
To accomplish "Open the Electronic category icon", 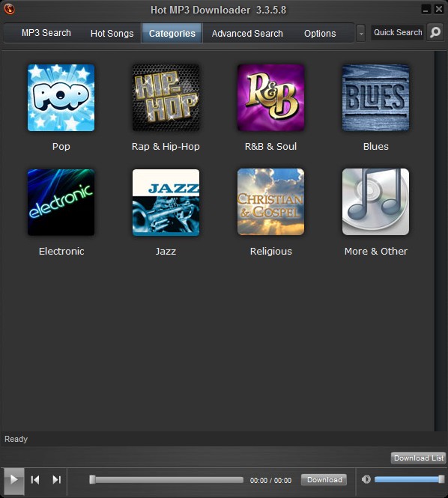I will 61,202.
